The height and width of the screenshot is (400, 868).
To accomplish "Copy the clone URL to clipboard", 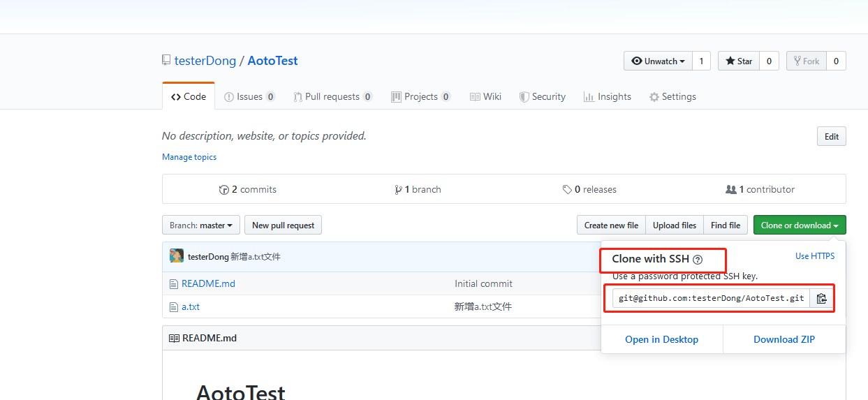I will [821, 298].
